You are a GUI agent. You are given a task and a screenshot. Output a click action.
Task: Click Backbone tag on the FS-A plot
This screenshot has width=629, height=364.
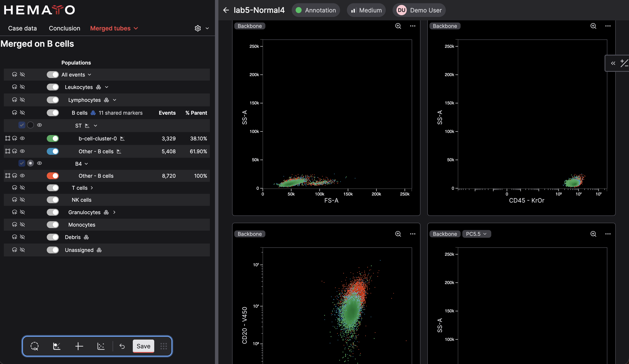pos(249,26)
